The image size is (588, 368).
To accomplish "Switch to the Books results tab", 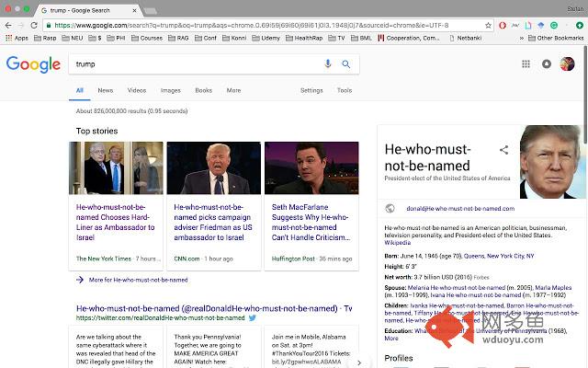I will click(204, 90).
